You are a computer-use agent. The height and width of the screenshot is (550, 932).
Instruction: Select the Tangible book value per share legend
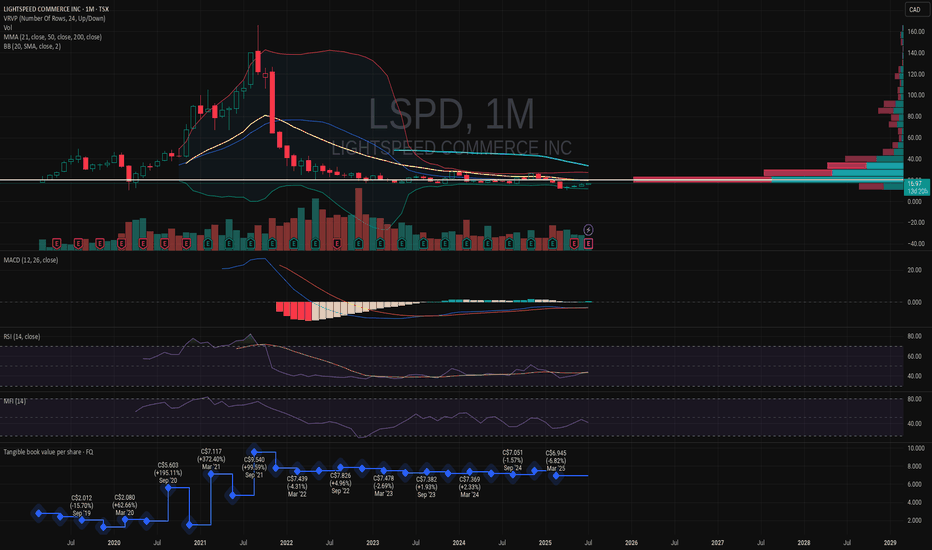click(x=48, y=452)
